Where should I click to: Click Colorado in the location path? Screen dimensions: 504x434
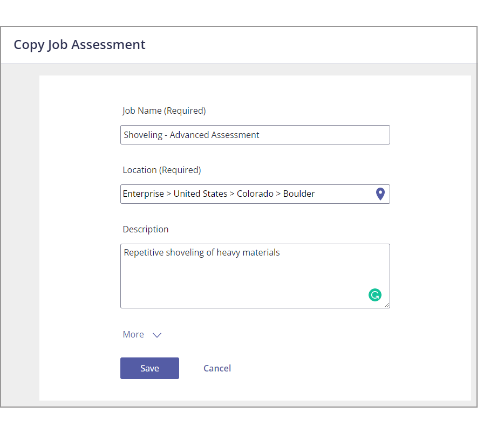(255, 194)
